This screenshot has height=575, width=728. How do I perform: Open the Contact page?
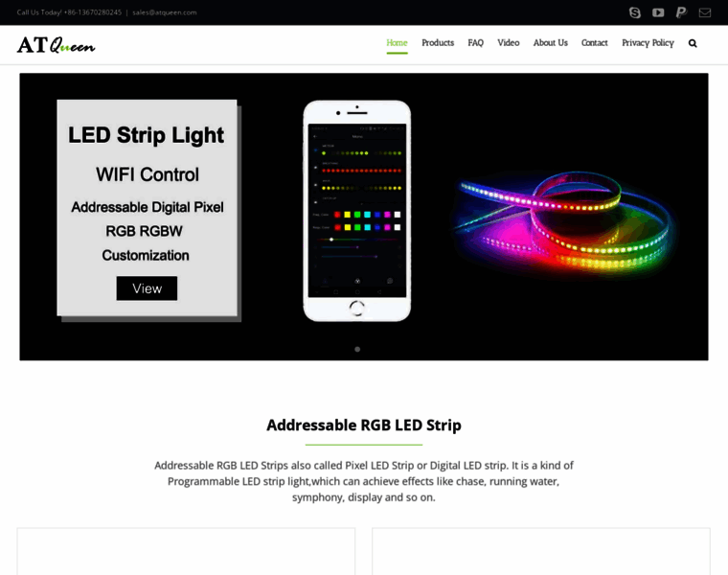point(594,43)
